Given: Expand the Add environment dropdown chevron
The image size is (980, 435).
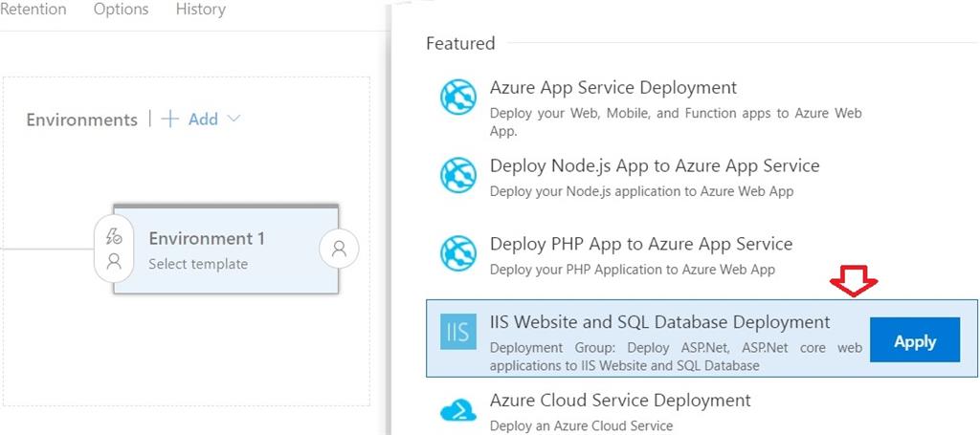Looking at the screenshot, I should [x=234, y=120].
